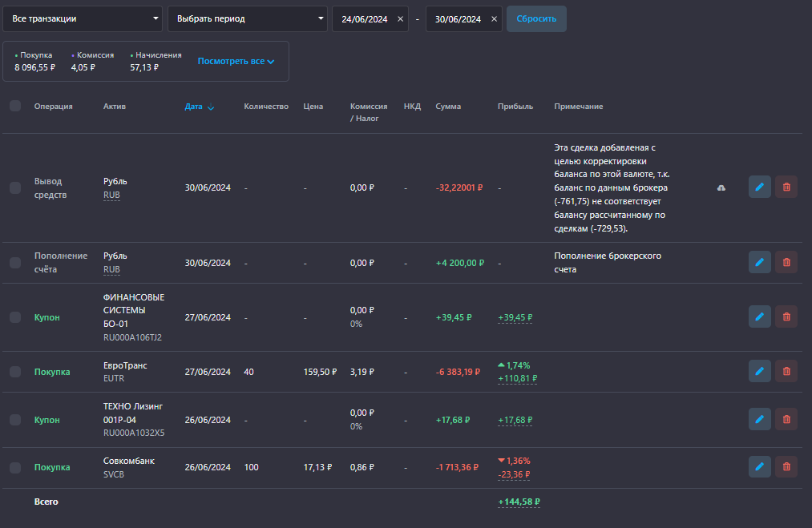Click the price 159,50 ₽

(320, 372)
